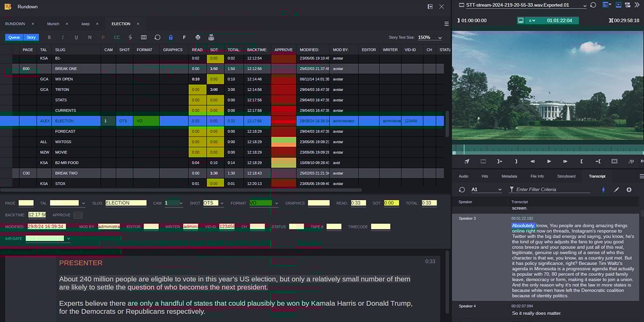This screenshot has width=644, height=322.
Task: Open the layout view icon in player header
Action: [x=607, y=5]
